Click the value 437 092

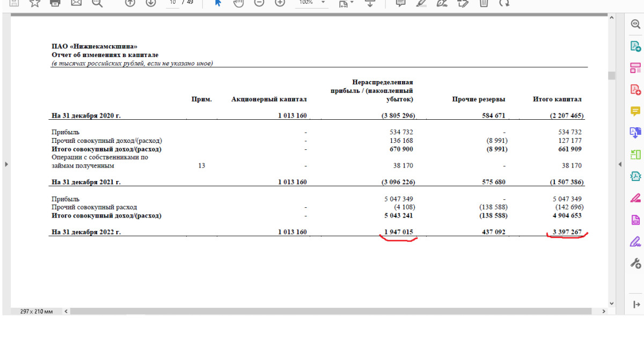coord(493,232)
